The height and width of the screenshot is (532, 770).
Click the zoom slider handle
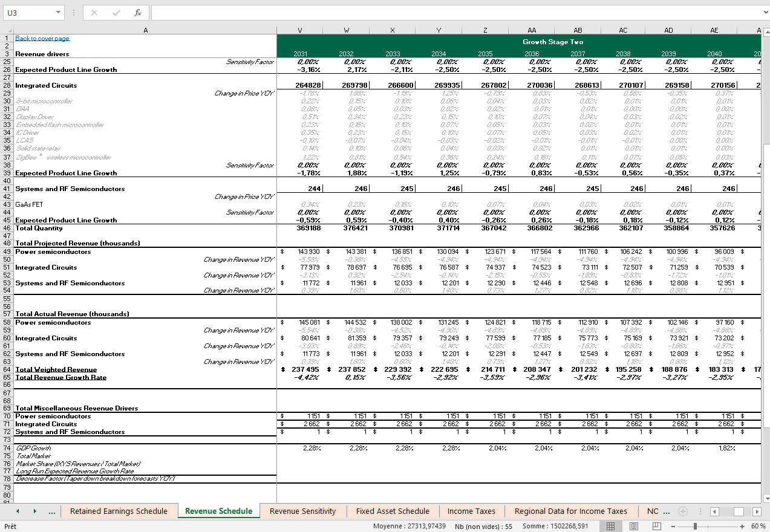point(696,527)
